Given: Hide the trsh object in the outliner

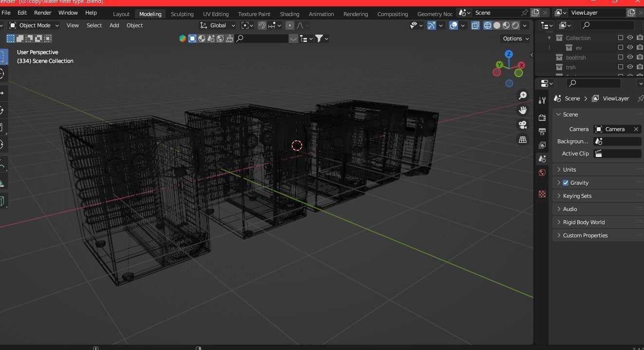Looking at the screenshot, I should tap(630, 67).
